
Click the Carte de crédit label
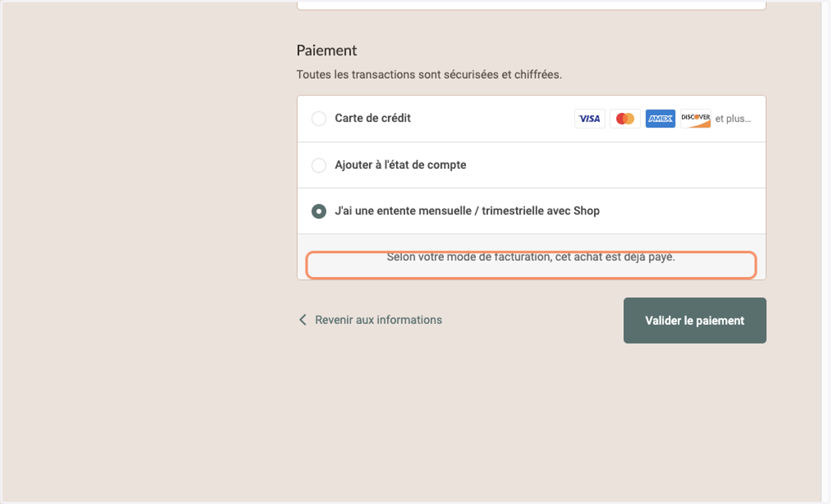373,118
